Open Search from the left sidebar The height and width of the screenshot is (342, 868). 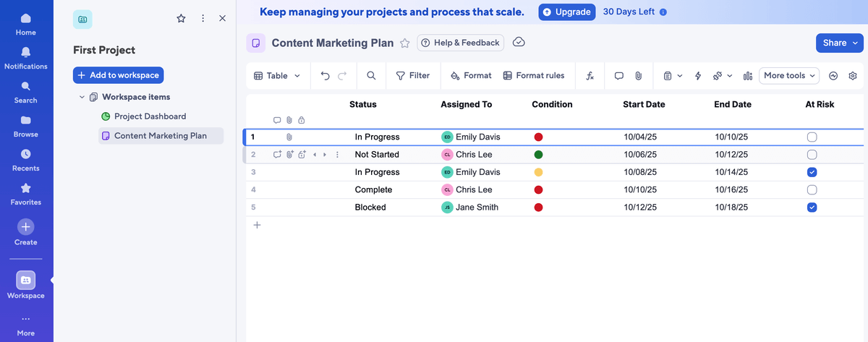(x=26, y=92)
